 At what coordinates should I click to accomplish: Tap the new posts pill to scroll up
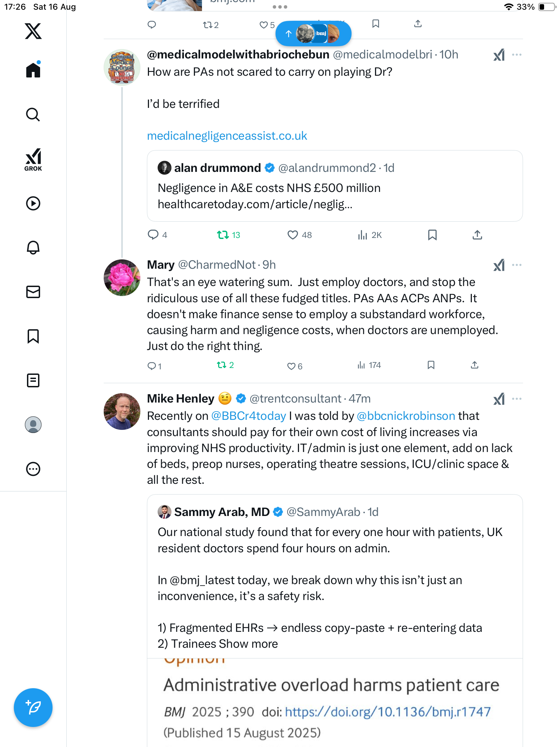pos(313,34)
